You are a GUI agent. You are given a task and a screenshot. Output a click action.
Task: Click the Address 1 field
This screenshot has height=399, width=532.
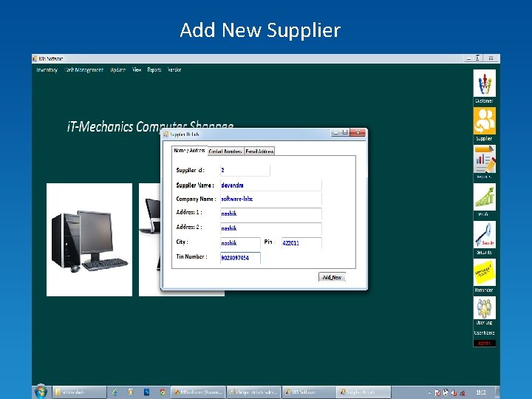[x=270, y=214]
